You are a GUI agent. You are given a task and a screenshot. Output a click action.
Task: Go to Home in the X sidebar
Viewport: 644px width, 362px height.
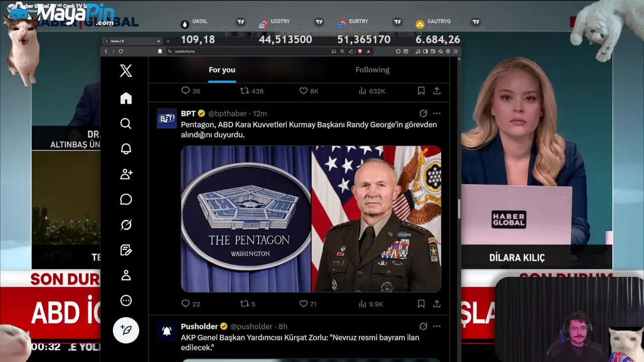(x=126, y=98)
